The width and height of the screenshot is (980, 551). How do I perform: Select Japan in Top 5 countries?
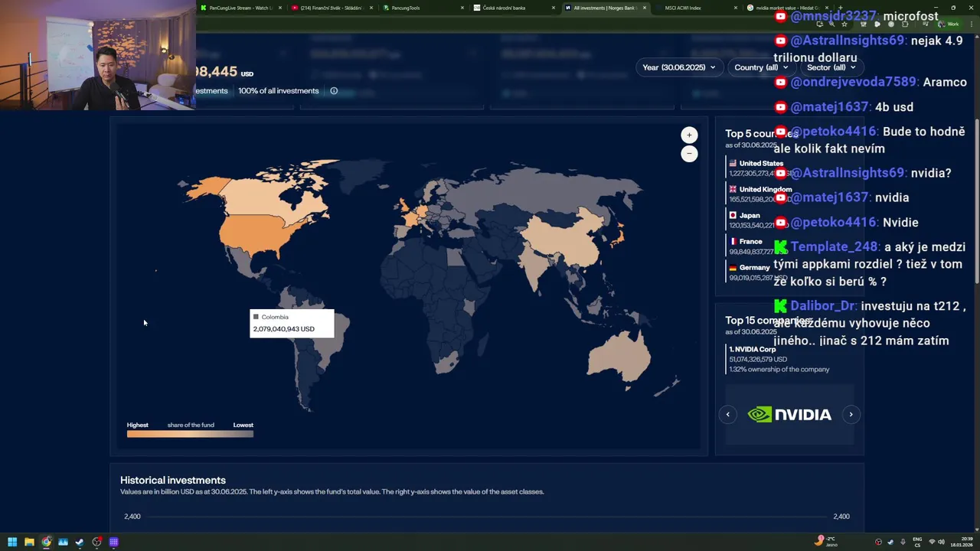[758, 220]
